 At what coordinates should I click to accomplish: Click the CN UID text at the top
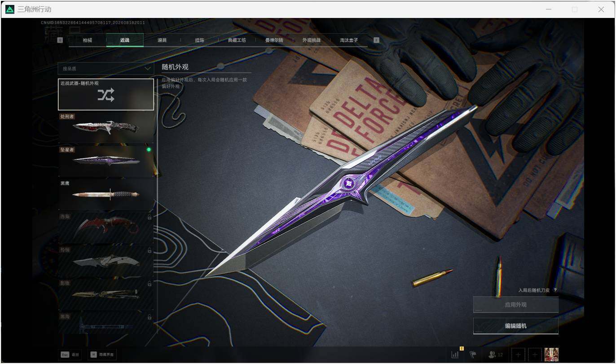93,22
